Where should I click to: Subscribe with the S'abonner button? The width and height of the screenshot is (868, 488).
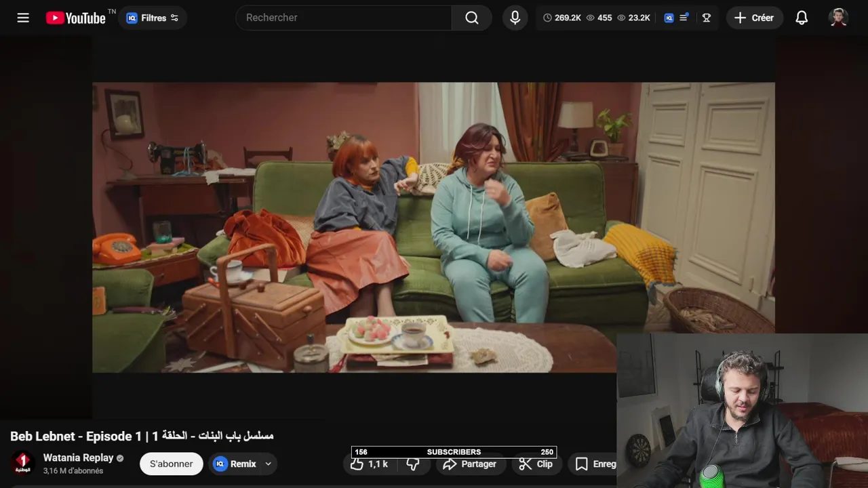[x=172, y=464]
